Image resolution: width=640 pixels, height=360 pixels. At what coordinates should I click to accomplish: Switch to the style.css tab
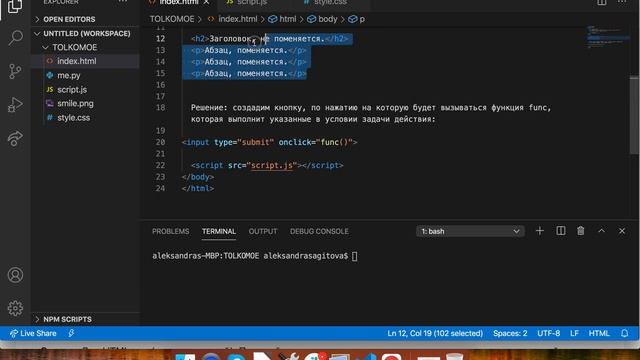[x=330, y=2]
